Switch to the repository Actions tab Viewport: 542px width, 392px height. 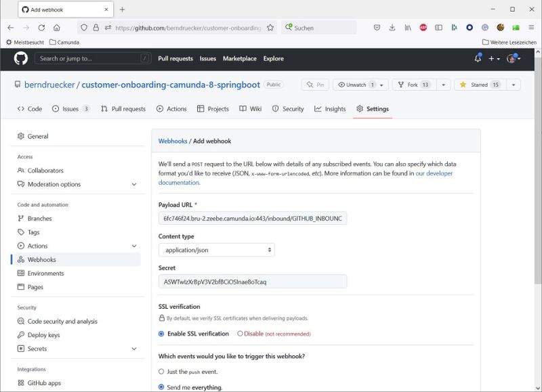[x=171, y=109]
